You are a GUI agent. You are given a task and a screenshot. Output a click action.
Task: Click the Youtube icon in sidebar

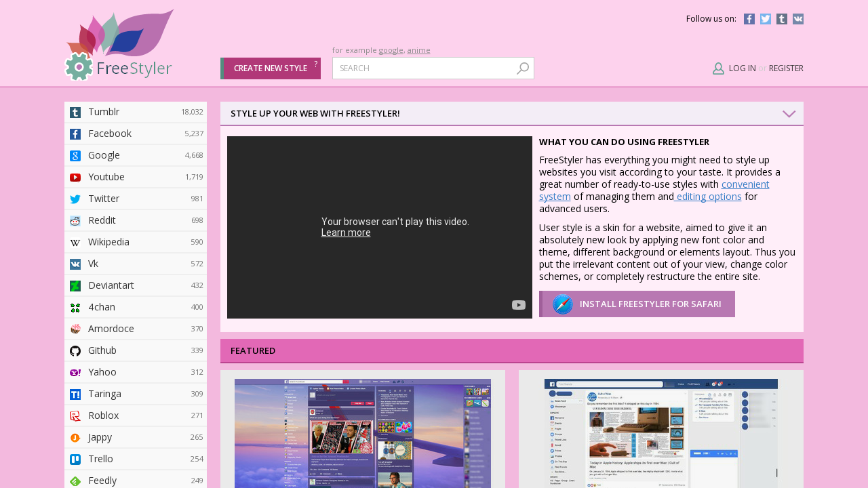(75, 178)
